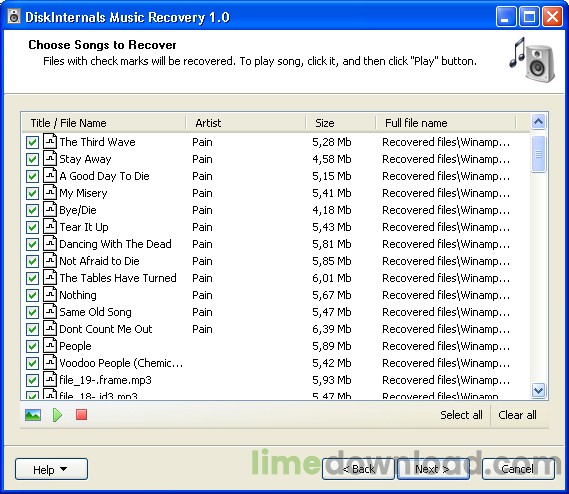Click file icon next to Voodoo People
Viewport: 569px width, 494px height.
(50, 363)
